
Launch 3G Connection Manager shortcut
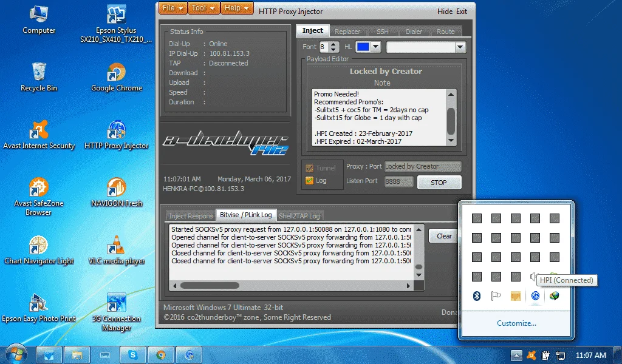tap(116, 312)
